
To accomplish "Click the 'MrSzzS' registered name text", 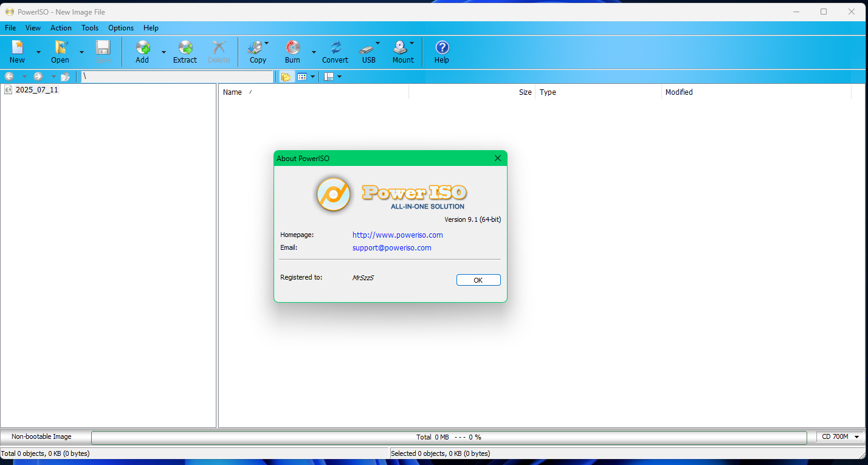I will point(363,278).
